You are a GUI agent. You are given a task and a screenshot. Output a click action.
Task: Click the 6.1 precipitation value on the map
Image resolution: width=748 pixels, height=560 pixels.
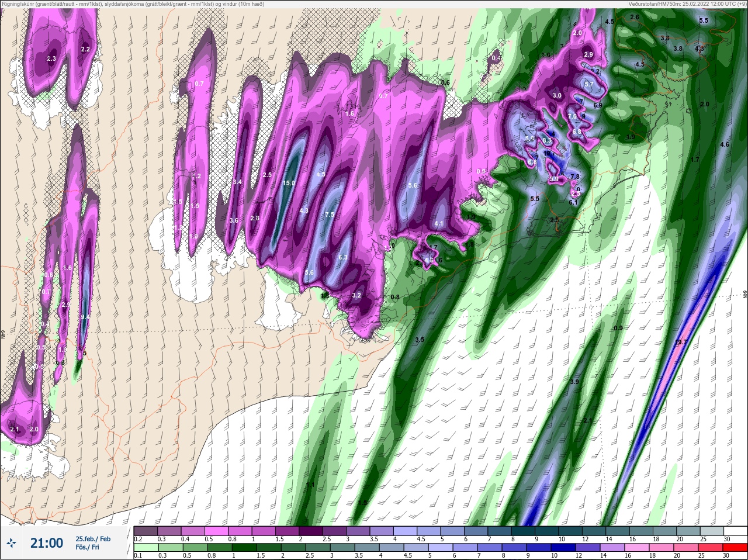tap(573, 202)
